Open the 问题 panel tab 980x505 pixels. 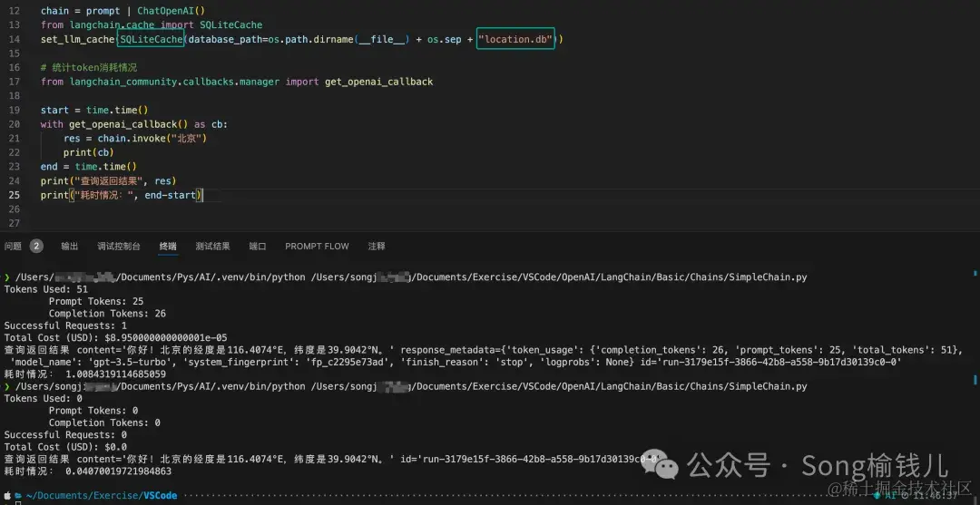[x=13, y=246]
